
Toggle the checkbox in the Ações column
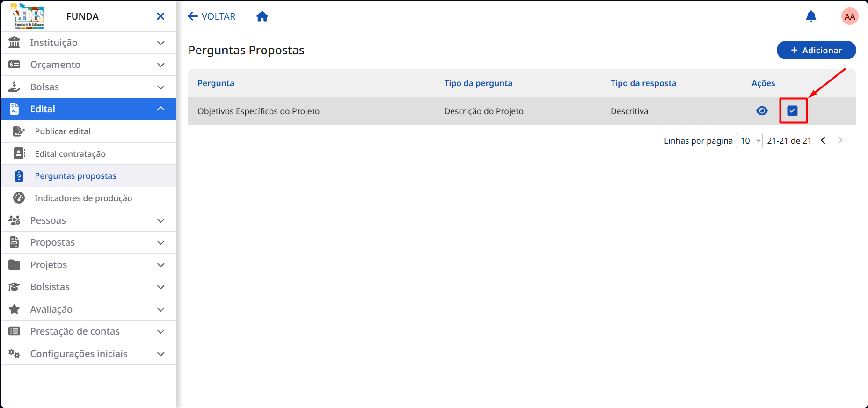792,111
